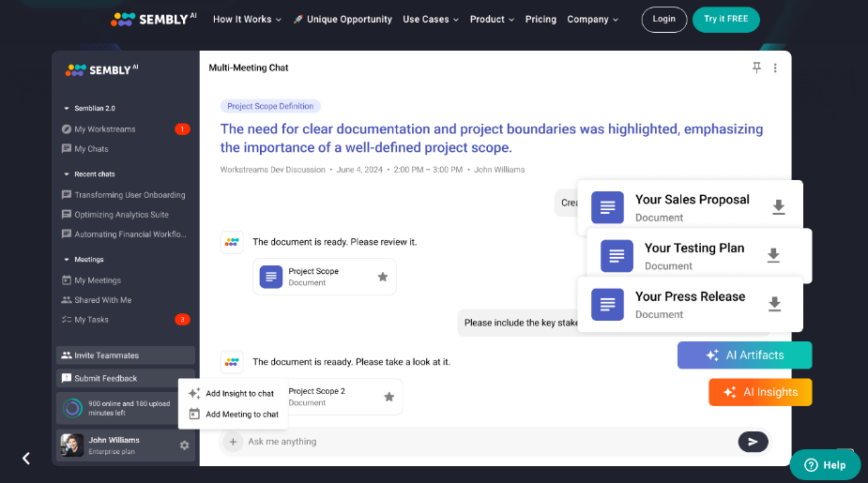Collapse the Meetings section
Viewport: 868px width, 483px height.
pos(67,260)
